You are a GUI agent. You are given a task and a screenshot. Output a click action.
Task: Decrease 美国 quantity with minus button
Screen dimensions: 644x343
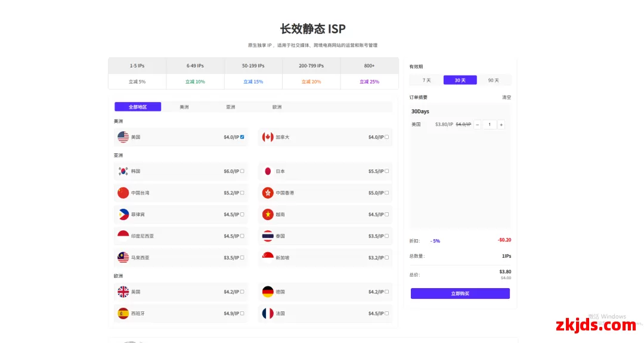(477, 125)
